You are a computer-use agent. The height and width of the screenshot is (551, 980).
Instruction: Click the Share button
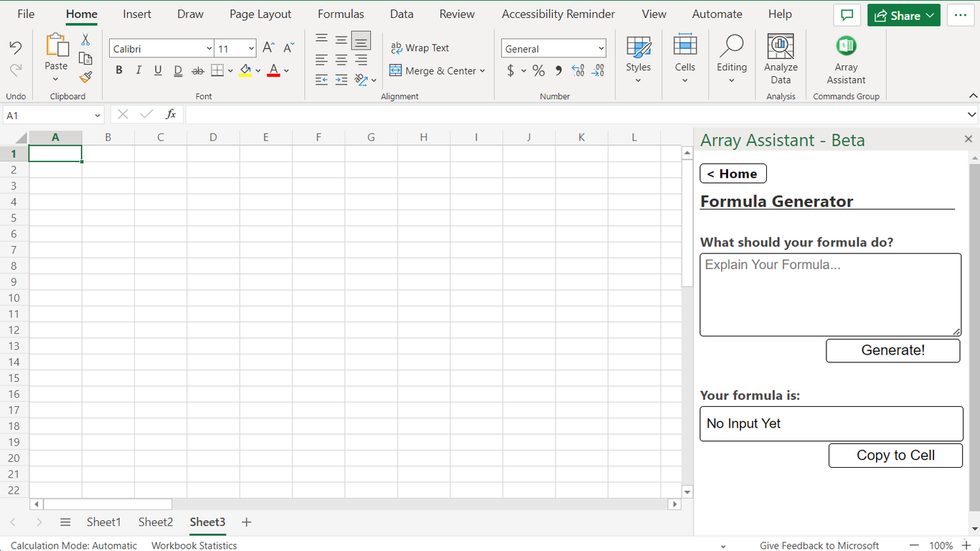coord(904,15)
